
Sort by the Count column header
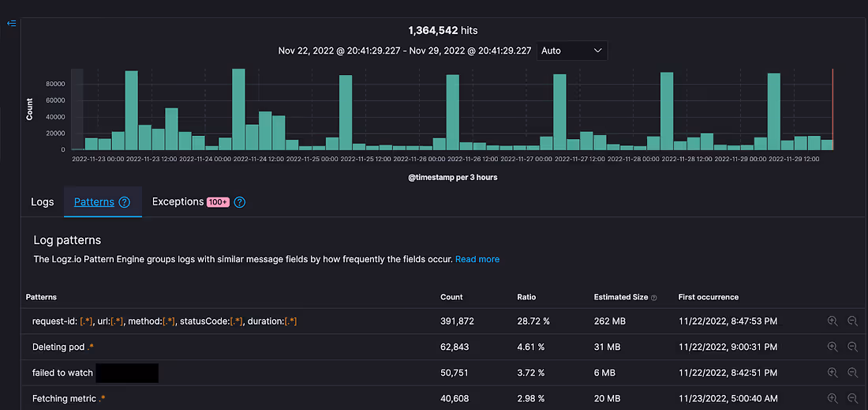pyautogui.click(x=451, y=297)
